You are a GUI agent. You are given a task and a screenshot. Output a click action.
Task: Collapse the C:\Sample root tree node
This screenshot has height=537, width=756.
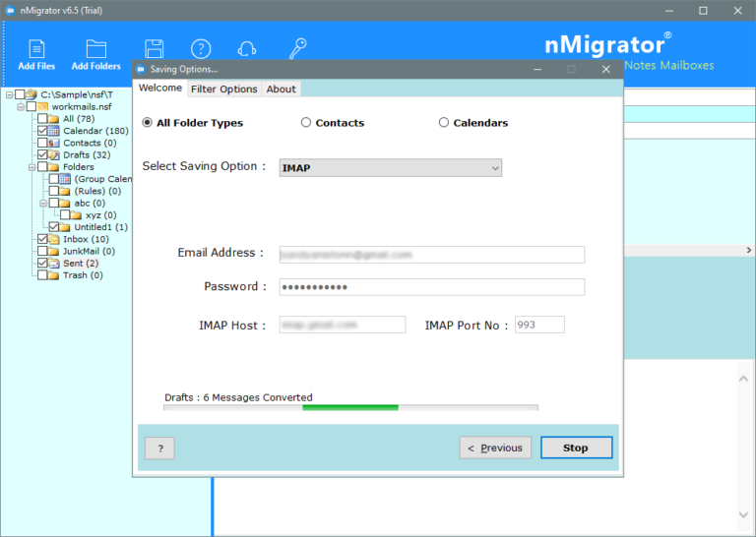[x=9, y=94]
